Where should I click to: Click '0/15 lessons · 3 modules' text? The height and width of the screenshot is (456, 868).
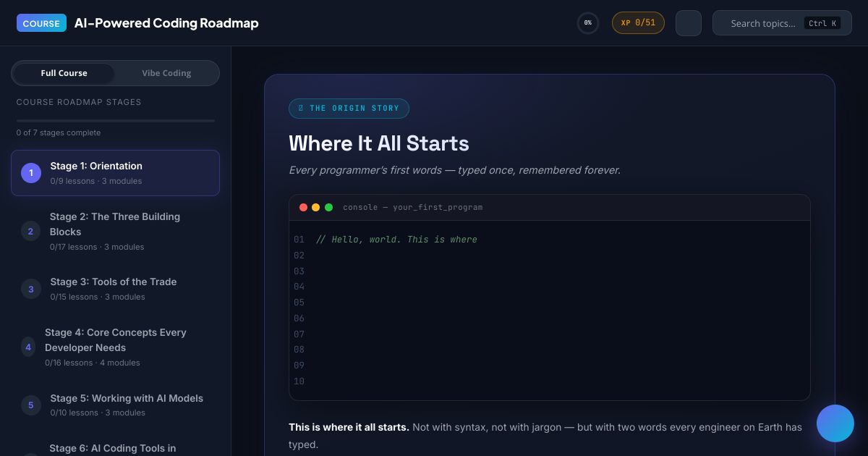(x=98, y=297)
